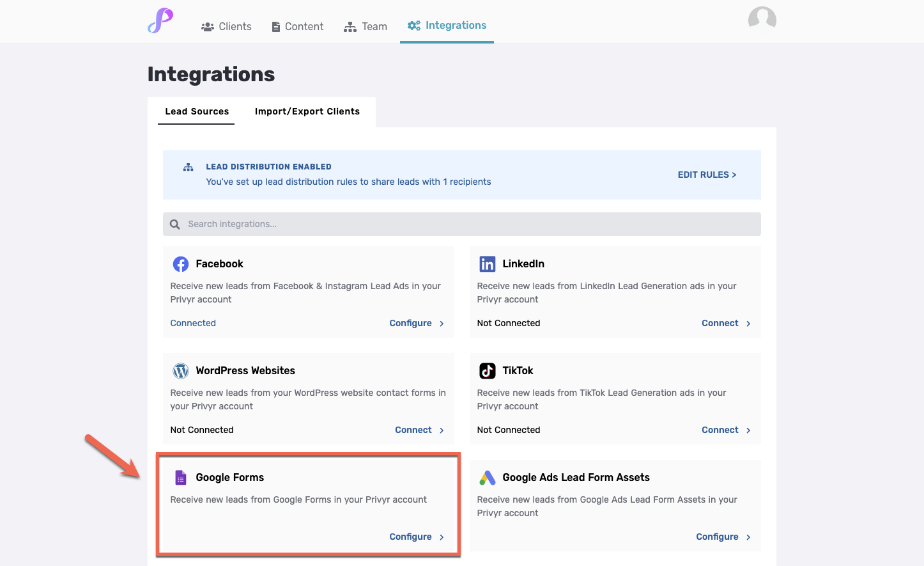
Task: Expand the EDIT RULES arrow
Action: 734,175
